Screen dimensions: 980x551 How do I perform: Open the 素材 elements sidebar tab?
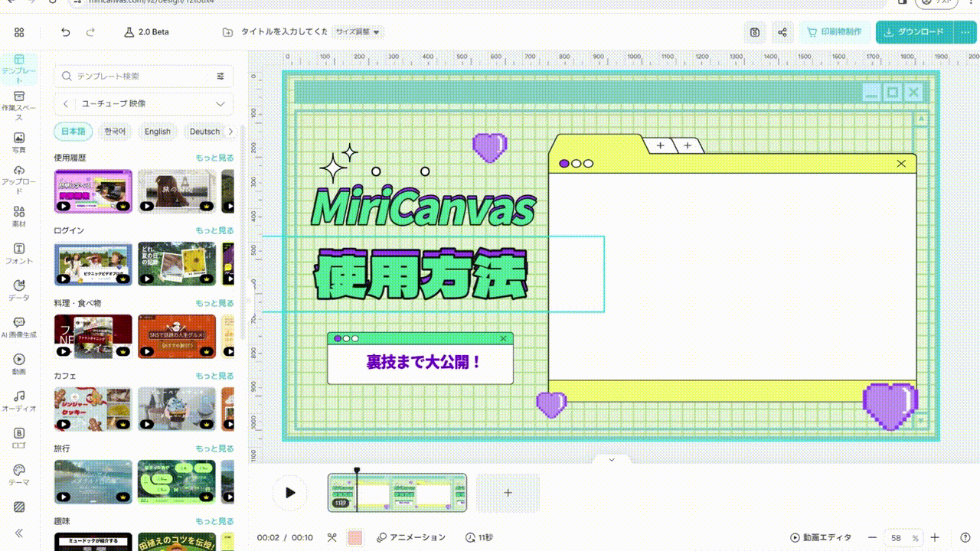tap(19, 217)
